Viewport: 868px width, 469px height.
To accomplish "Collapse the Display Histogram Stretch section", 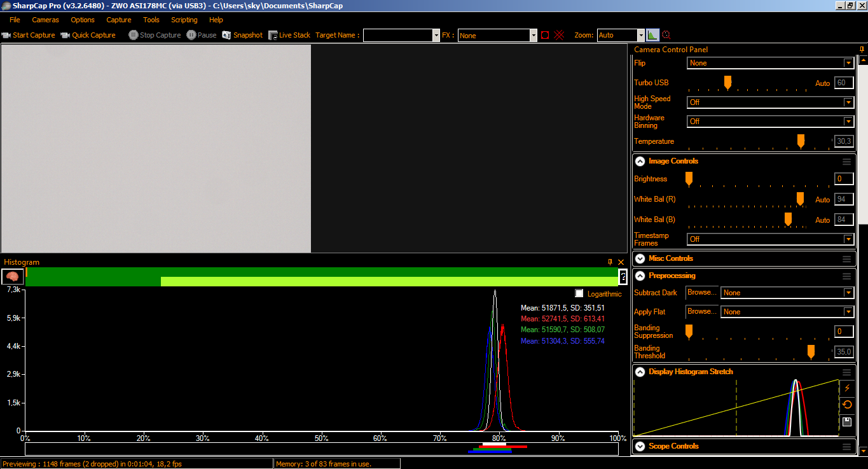I will click(640, 372).
